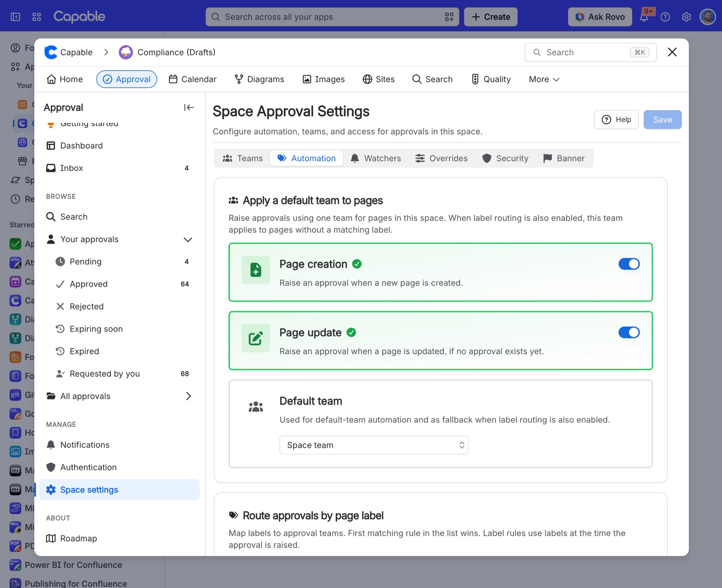This screenshot has height=588, width=722.
Task: Click the Default team people icon
Action: pos(256,407)
